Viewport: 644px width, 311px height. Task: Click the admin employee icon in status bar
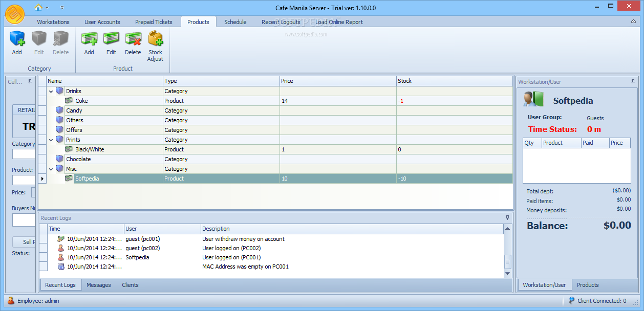tap(11, 301)
